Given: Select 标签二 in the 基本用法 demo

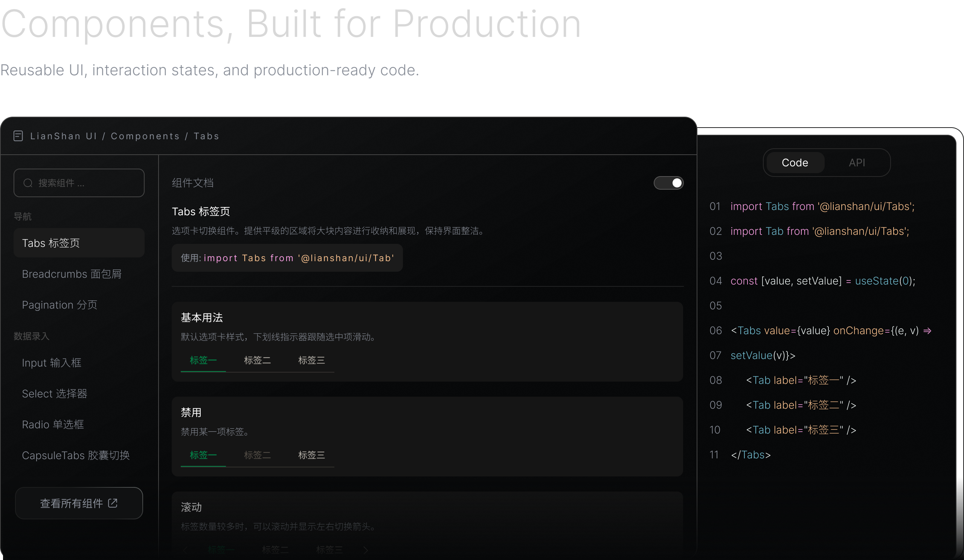Looking at the screenshot, I should point(258,360).
